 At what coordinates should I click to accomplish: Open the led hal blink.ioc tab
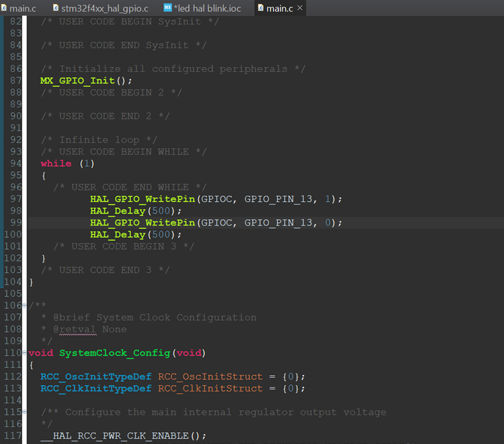click(203, 8)
